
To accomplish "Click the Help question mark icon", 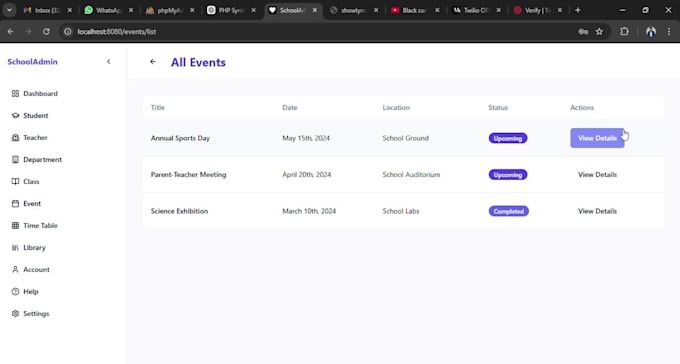I will coord(15,292).
